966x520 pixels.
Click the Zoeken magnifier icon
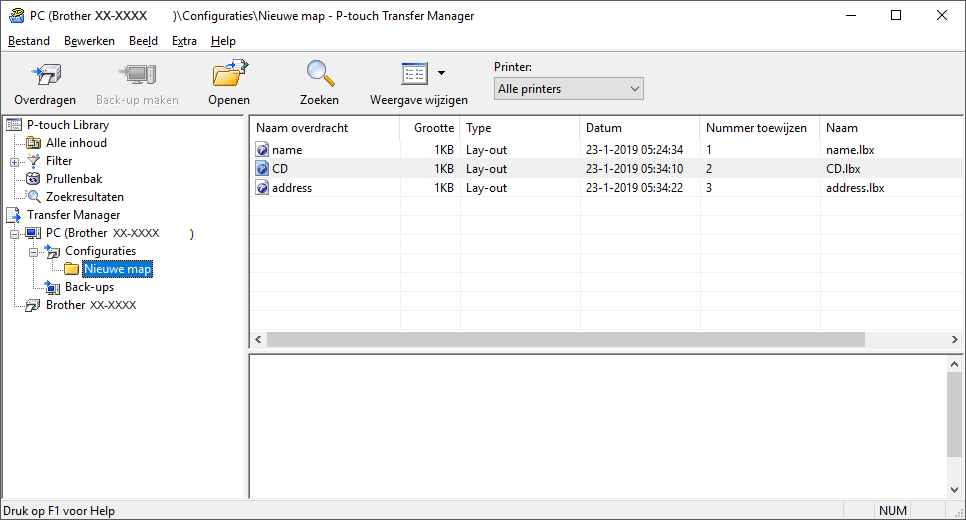click(x=320, y=74)
